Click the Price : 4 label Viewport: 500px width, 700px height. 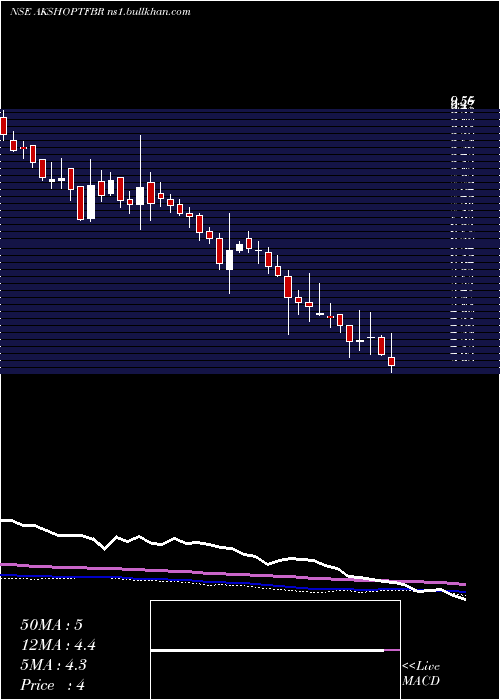[52, 685]
